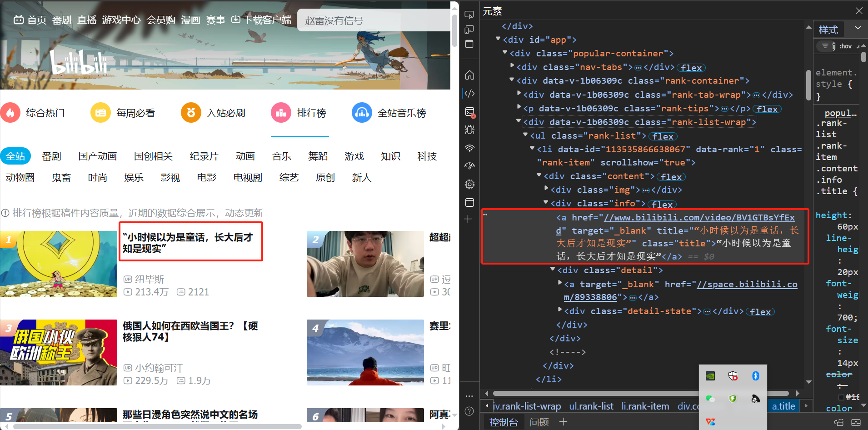The height and width of the screenshot is (430, 868).
Task: Click NVIDIA icon in system tray popup
Action: pos(710,376)
